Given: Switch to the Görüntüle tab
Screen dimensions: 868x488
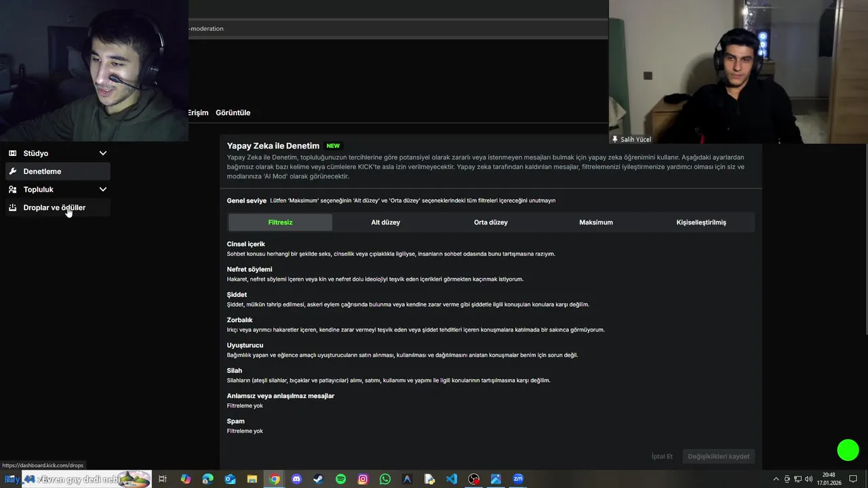Looking at the screenshot, I should pos(233,113).
